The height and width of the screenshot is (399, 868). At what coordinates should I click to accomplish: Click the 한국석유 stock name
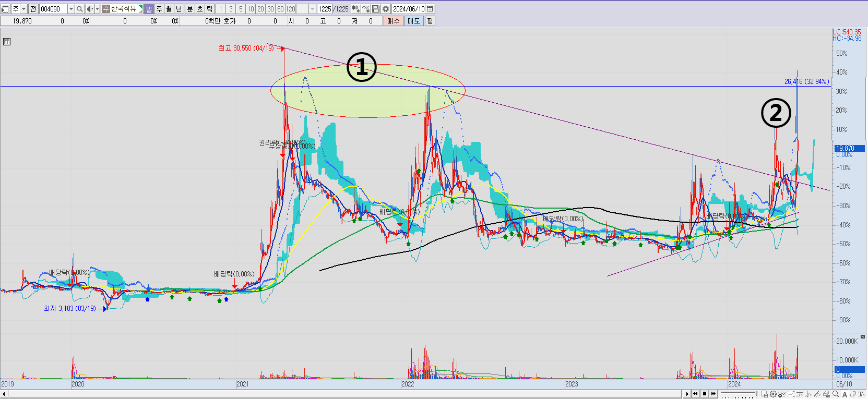coord(123,9)
